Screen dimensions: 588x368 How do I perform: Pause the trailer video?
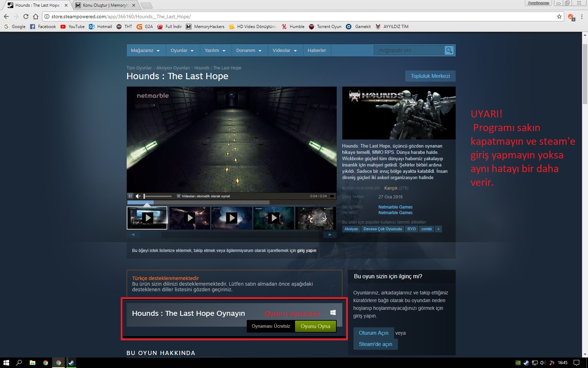pyautogui.click(x=130, y=196)
